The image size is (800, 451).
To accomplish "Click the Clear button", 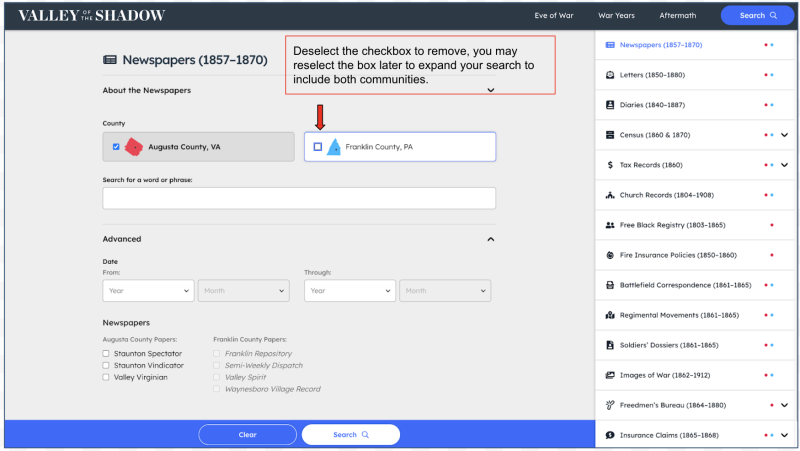I will pos(247,435).
